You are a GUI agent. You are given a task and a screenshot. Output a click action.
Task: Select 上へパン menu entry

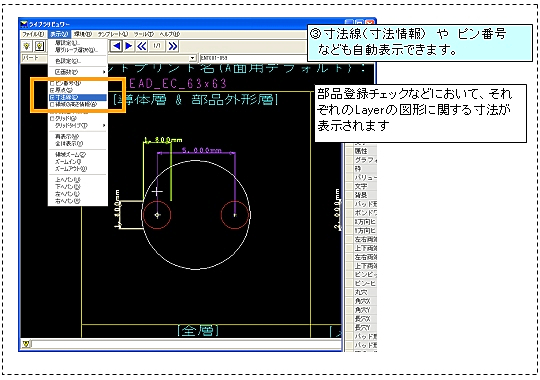pyautogui.click(x=78, y=179)
